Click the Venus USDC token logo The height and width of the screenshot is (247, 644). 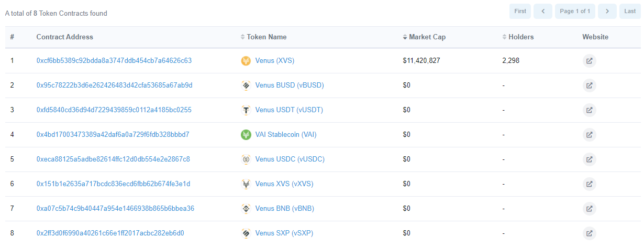pos(246,159)
